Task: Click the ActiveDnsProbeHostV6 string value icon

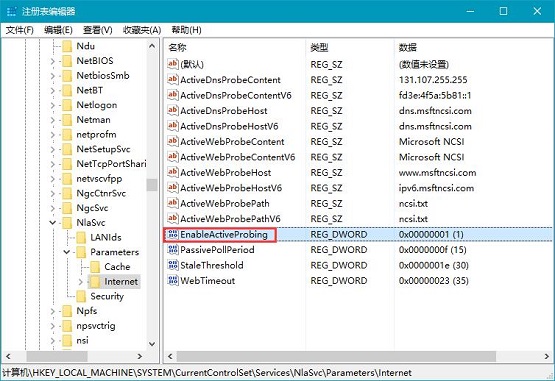Action: pyautogui.click(x=172, y=126)
